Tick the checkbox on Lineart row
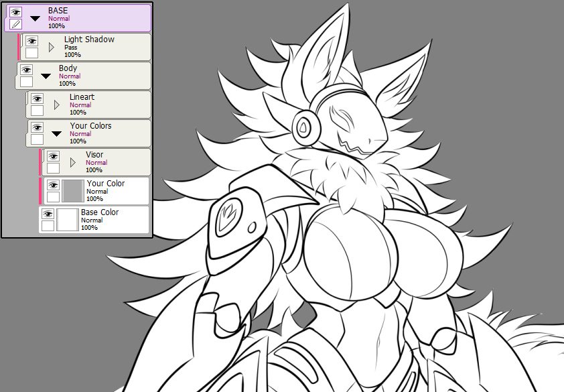Image resolution: width=564 pixels, height=392 pixels. click(37, 111)
